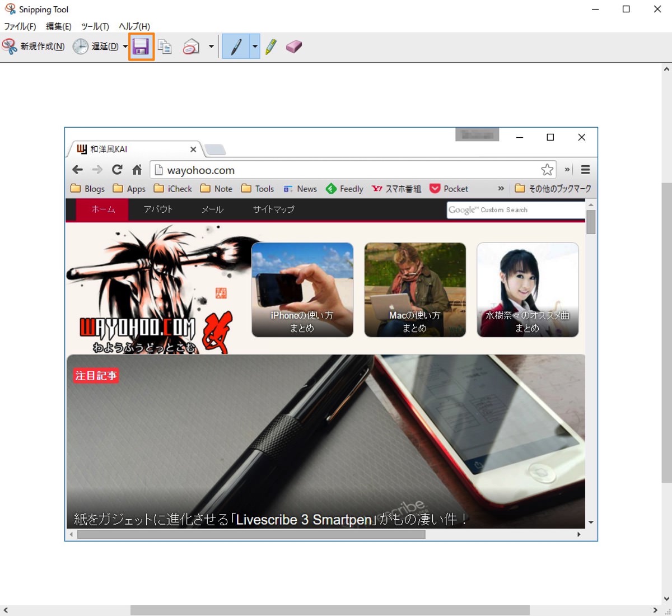
Task: Click the hamburger menu icon in the captured browser
Action: [586, 170]
